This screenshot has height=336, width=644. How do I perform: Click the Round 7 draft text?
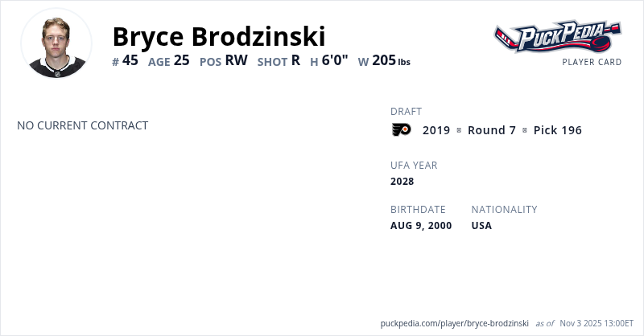pos(492,130)
